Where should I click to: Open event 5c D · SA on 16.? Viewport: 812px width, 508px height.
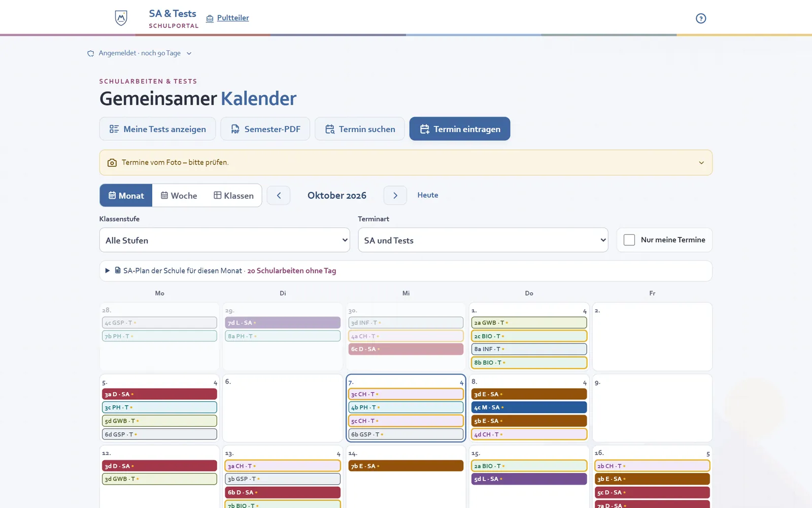pyautogui.click(x=652, y=492)
